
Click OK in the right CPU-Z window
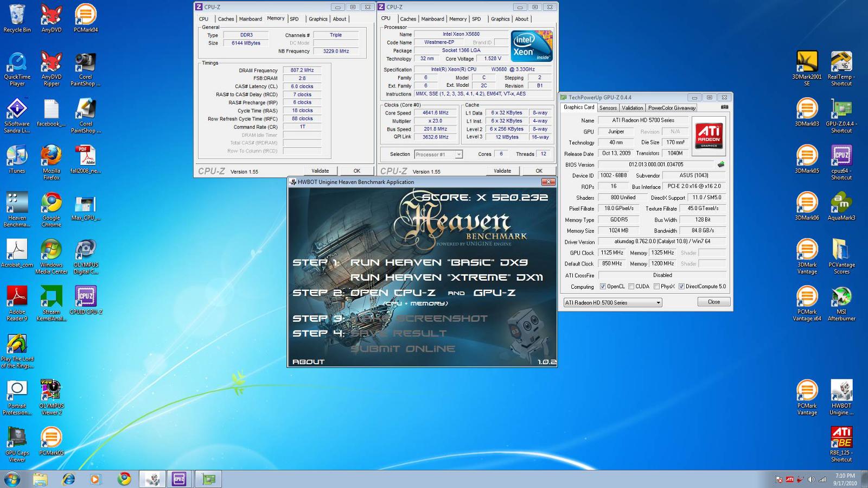(539, 171)
